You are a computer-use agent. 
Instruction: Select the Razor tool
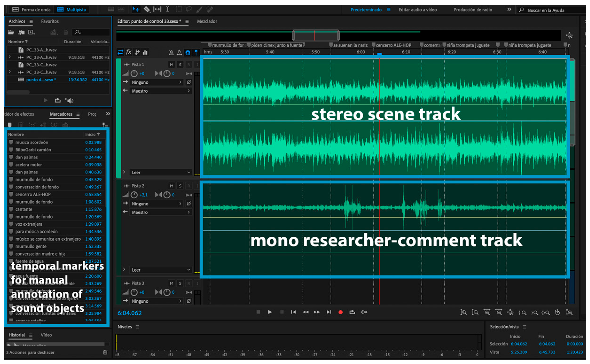pos(147,9)
